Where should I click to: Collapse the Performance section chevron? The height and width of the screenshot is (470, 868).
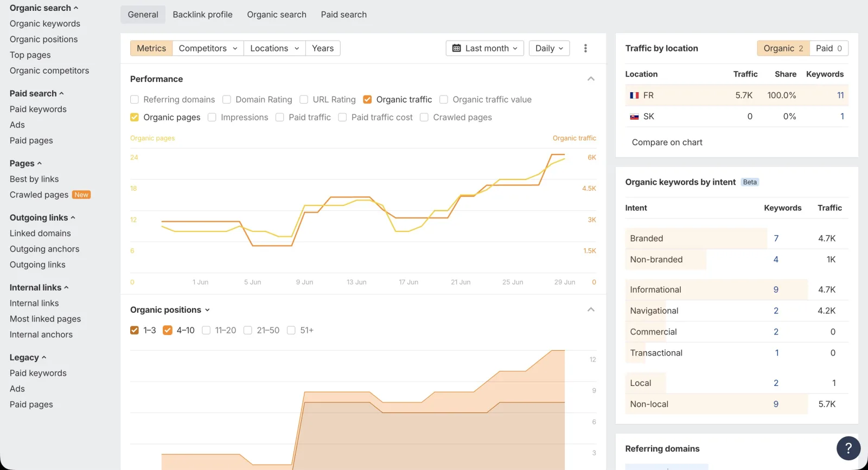coord(591,79)
